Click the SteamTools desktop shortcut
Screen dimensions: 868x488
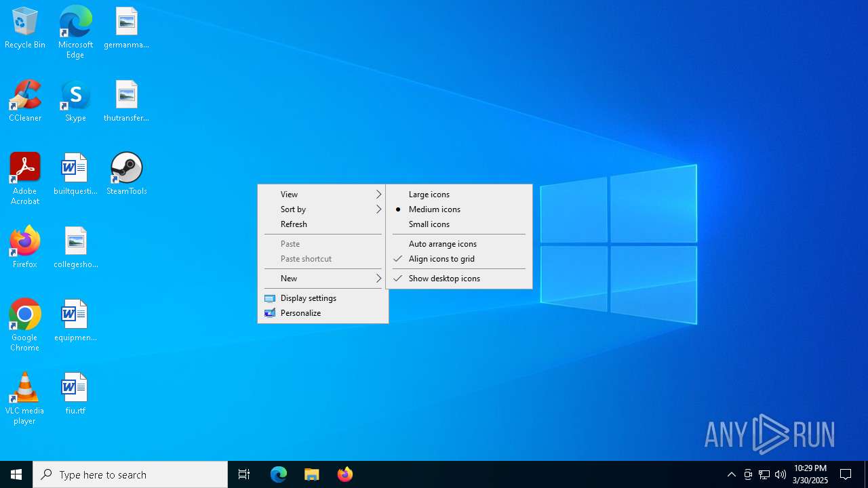[x=126, y=174]
